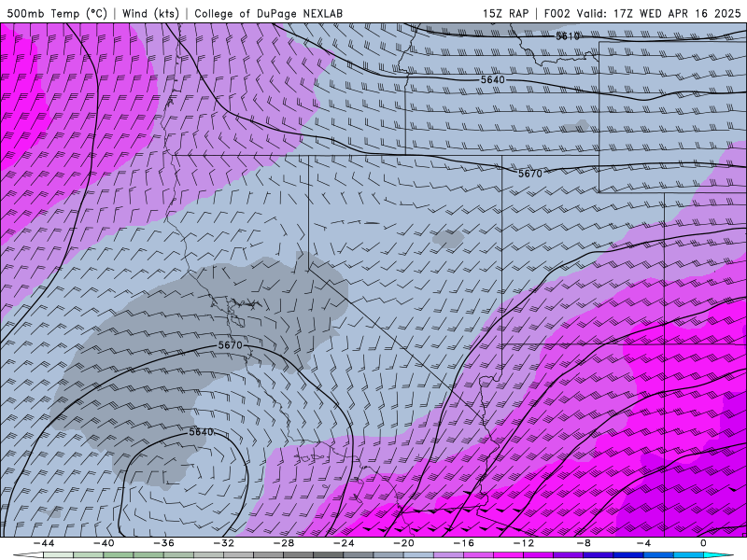
Task: Select the -8 color scale value
Action: tap(584, 543)
